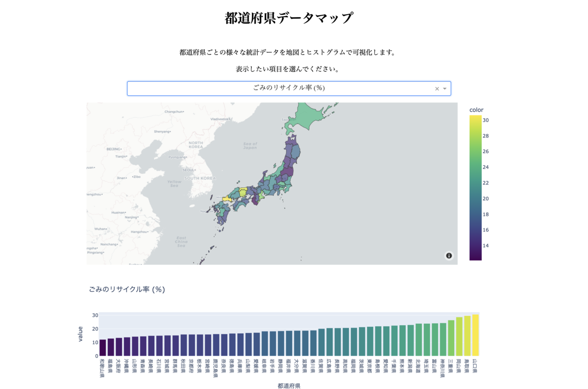
Task: Open the map attribution info icon
Action: coord(449,256)
